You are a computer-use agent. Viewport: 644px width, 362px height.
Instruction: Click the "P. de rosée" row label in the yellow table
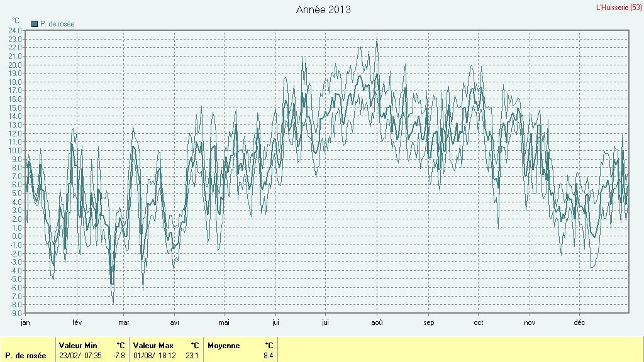[x=25, y=356]
